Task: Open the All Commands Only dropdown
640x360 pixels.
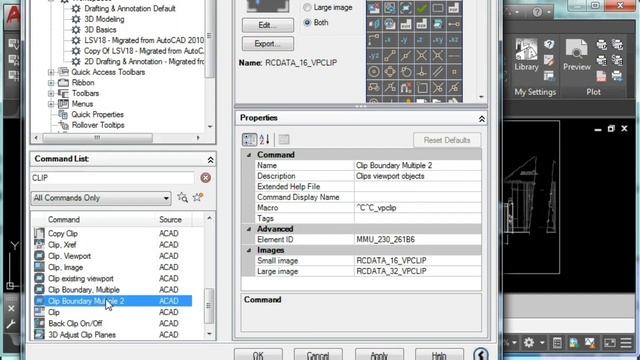Action: click(101, 198)
